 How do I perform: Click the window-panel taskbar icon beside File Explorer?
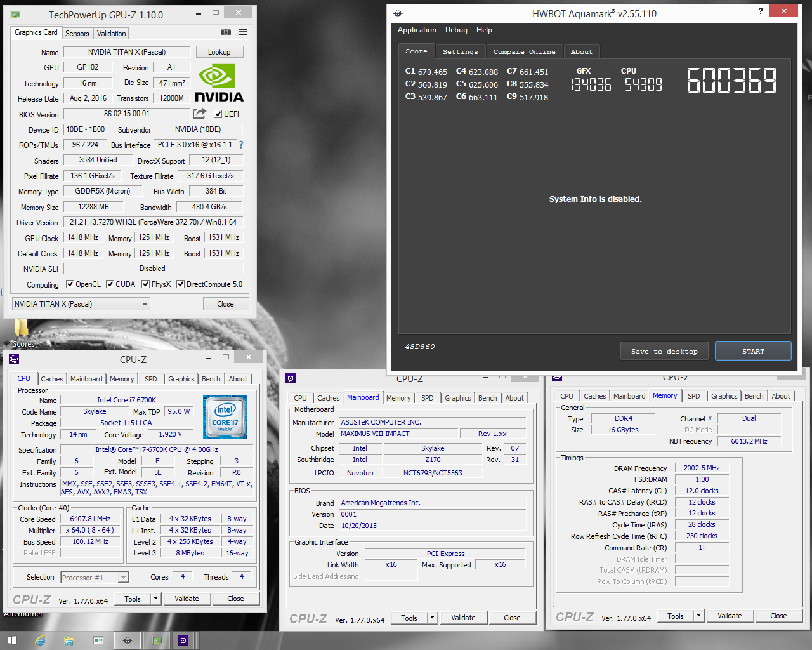98,640
